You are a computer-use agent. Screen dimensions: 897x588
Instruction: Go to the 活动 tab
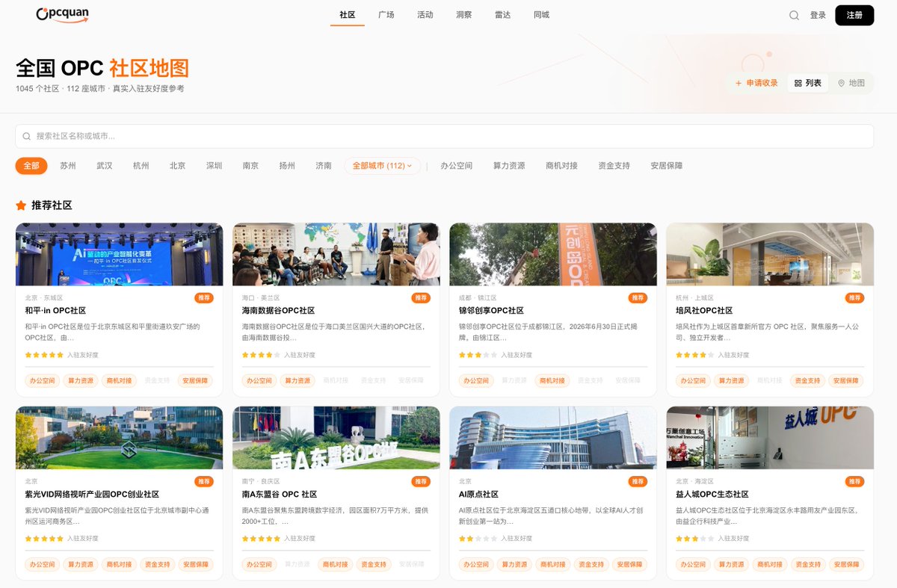point(425,15)
